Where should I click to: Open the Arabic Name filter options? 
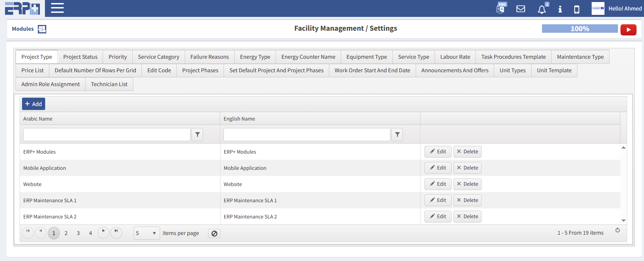click(197, 135)
